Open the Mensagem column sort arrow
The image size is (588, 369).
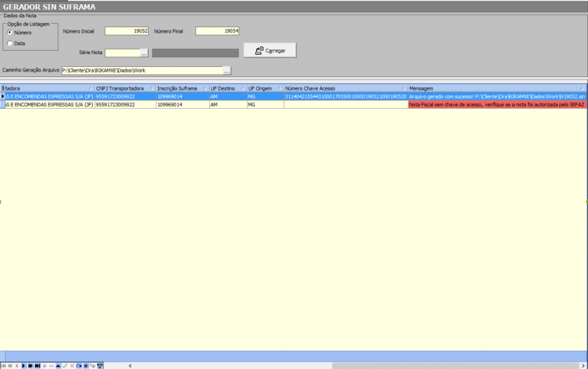(x=582, y=88)
